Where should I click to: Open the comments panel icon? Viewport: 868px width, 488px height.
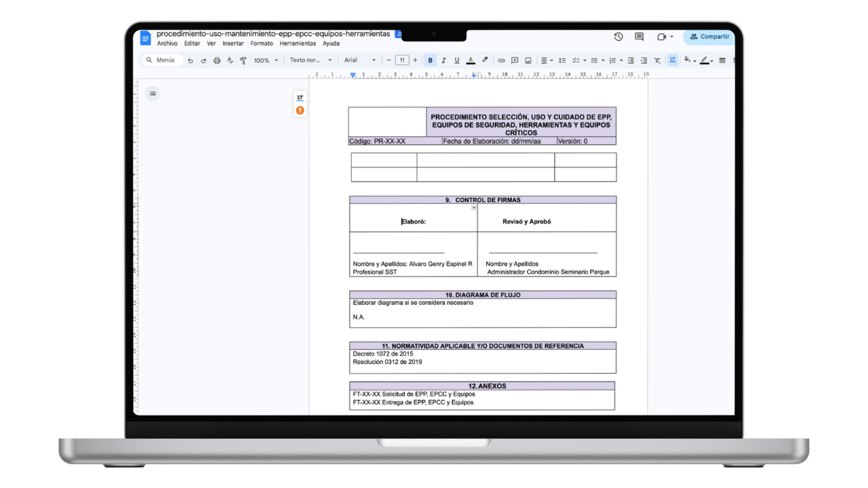[639, 37]
